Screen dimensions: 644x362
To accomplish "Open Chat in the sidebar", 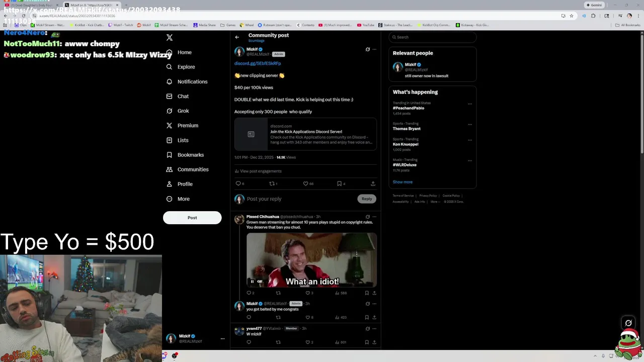I will [x=178, y=96].
